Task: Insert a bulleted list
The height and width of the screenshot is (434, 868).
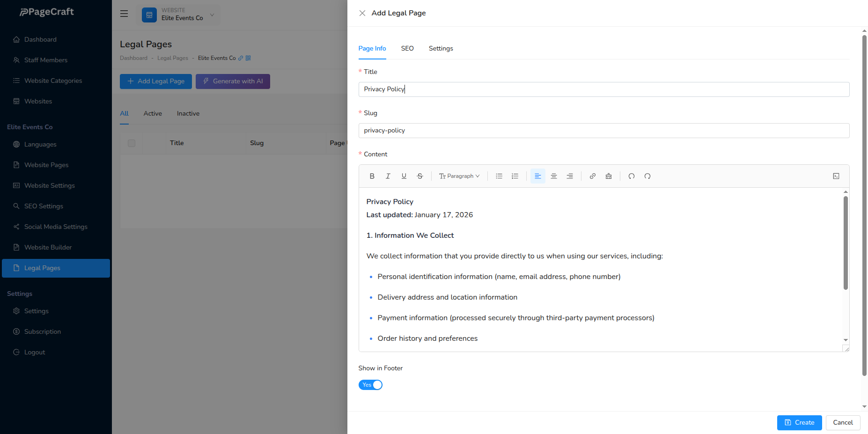Action: (x=499, y=176)
